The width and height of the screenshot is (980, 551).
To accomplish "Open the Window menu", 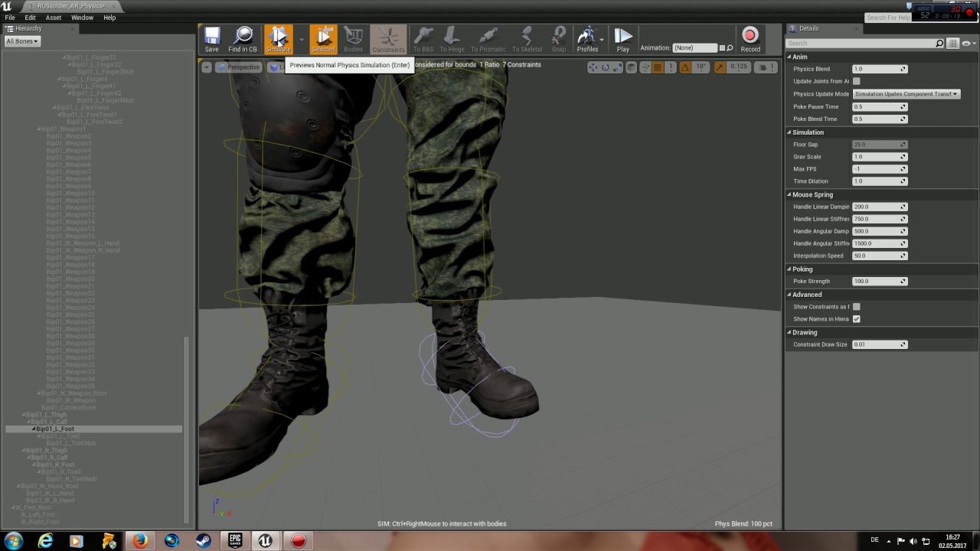I will [82, 18].
